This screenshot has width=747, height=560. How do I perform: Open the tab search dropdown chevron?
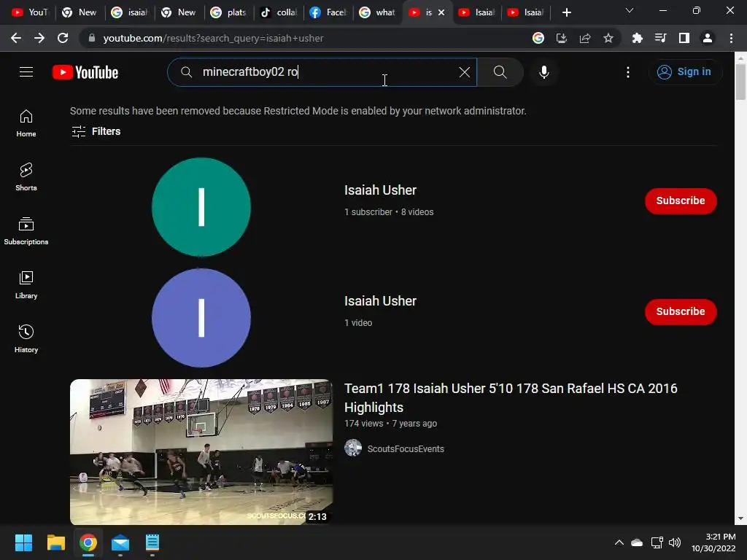pyautogui.click(x=630, y=10)
